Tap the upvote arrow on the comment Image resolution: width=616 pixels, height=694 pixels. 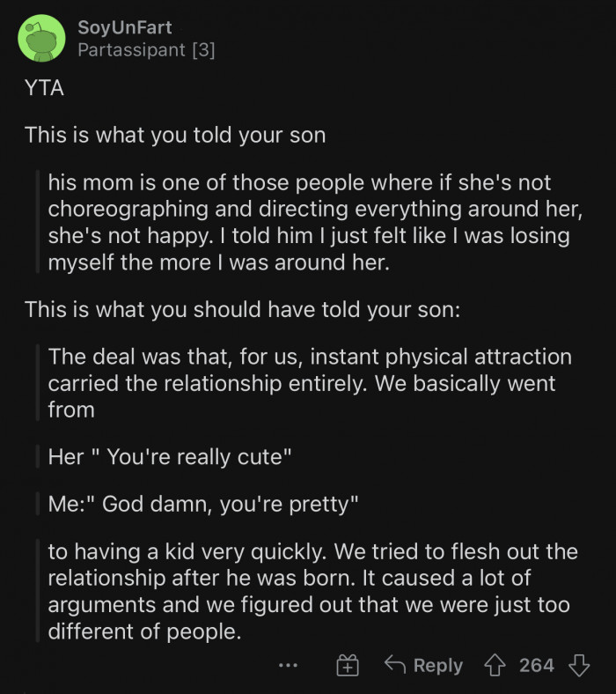click(498, 665)
